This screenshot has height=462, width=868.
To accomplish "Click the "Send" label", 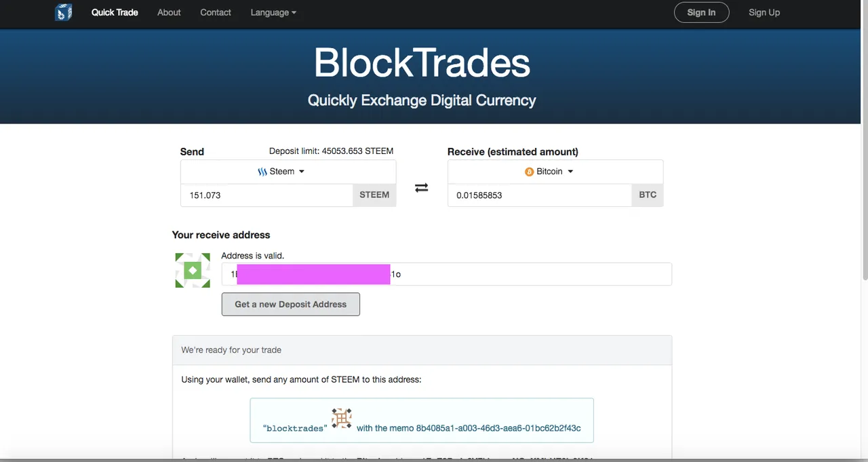I will (192, 152).
